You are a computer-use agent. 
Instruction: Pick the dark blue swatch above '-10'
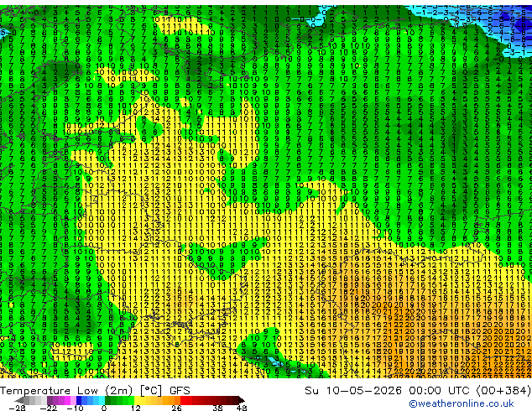click(x=79, y=400)
